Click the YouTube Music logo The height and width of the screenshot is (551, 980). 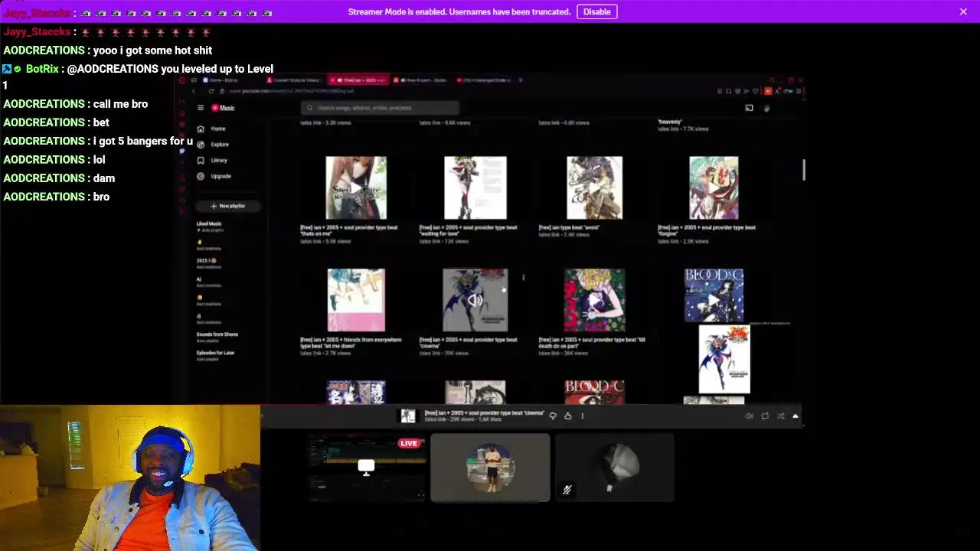223,108
